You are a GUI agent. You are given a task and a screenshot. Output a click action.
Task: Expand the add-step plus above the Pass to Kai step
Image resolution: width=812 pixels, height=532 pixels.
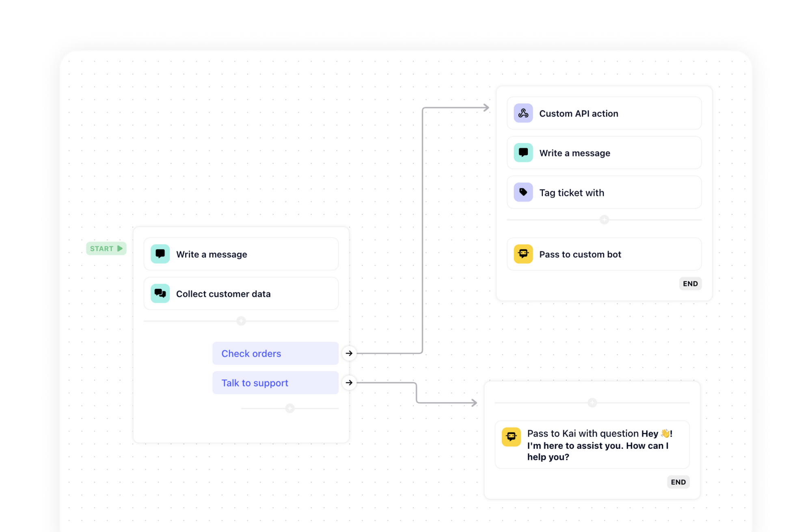[592, 402]
